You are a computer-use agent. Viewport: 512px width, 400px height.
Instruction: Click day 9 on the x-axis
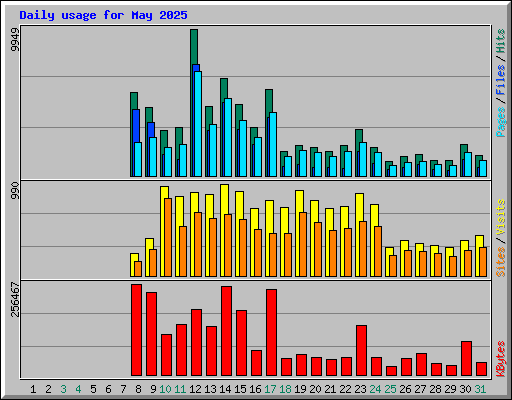click(x=153, y=389)
